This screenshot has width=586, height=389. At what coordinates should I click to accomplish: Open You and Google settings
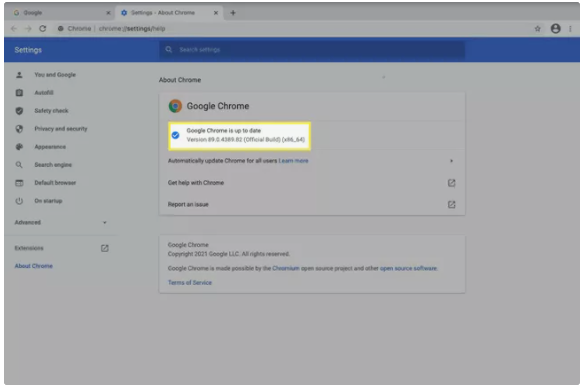[55, 75]
